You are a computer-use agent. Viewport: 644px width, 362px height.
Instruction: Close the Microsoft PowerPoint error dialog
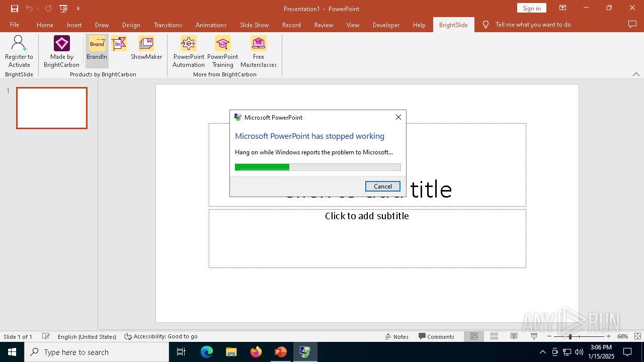pos(398,117)
